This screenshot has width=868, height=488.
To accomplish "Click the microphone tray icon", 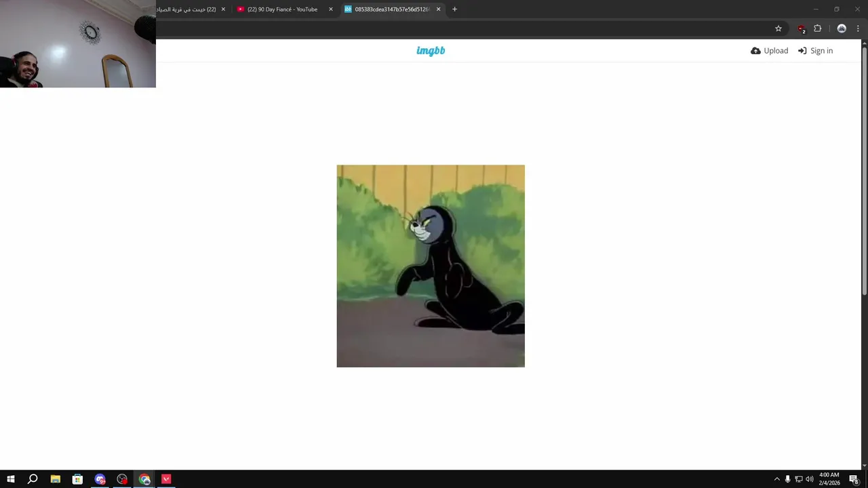I will pyautogui.click(x=787, y=479).
